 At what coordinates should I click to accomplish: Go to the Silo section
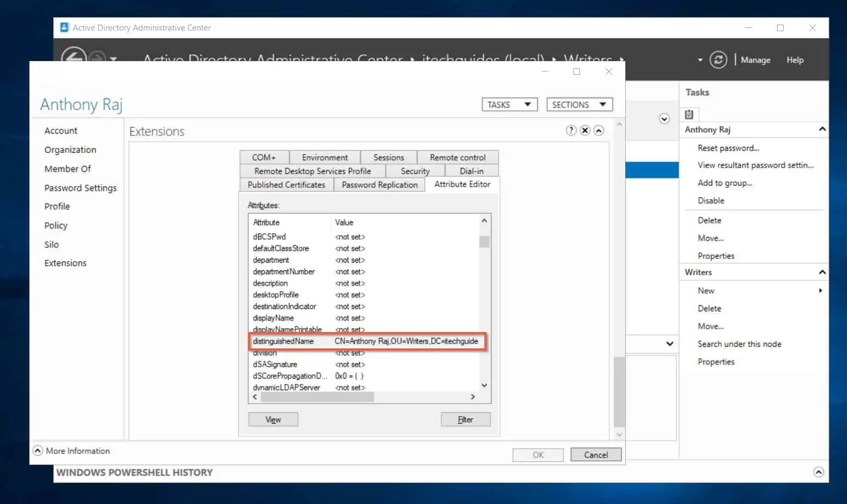(51, 245)
